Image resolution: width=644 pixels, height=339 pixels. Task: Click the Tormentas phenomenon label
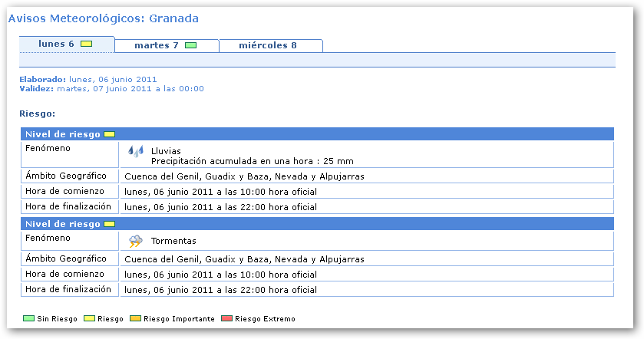tap(173, 241)
